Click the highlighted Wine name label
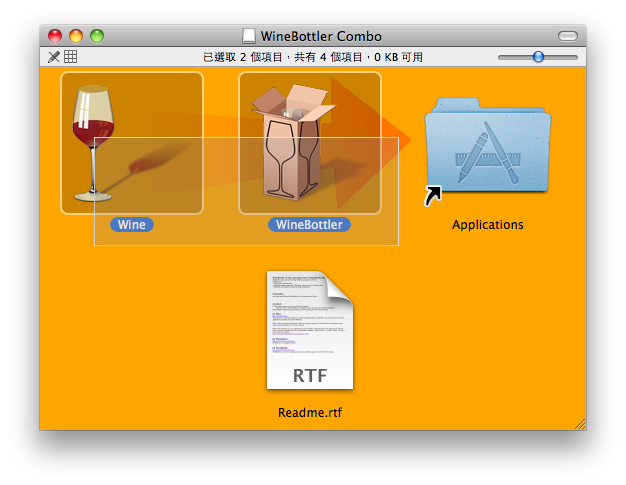 tap(131, 225)
